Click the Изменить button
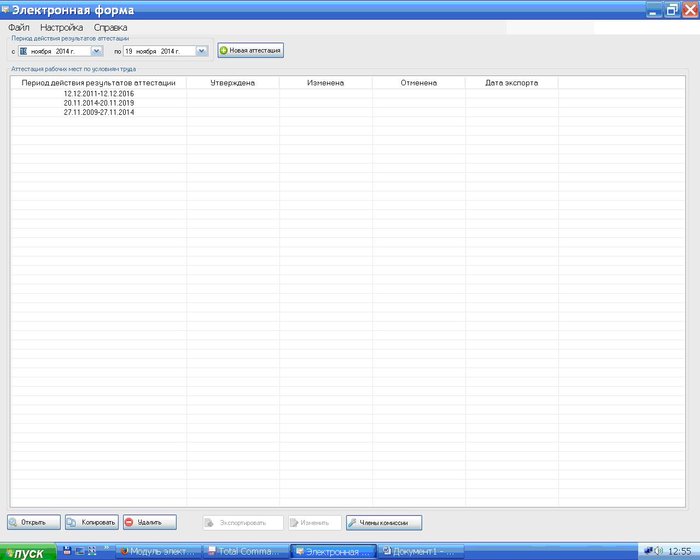 click(315, 522)
